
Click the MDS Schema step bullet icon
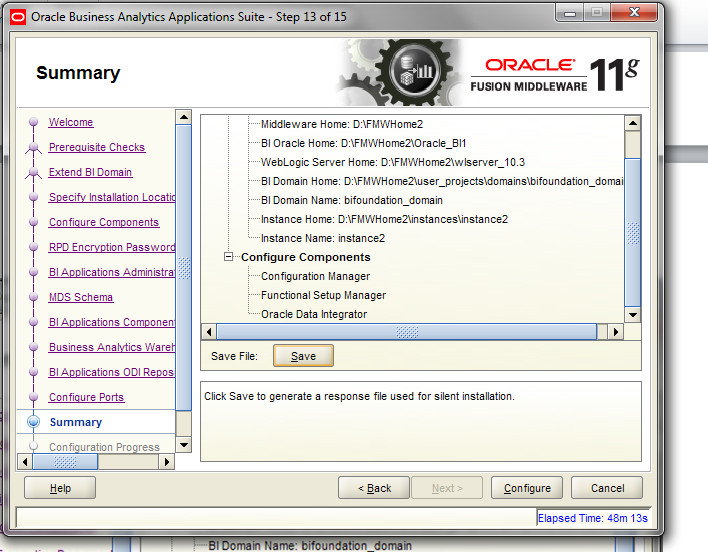coord(33,297)
